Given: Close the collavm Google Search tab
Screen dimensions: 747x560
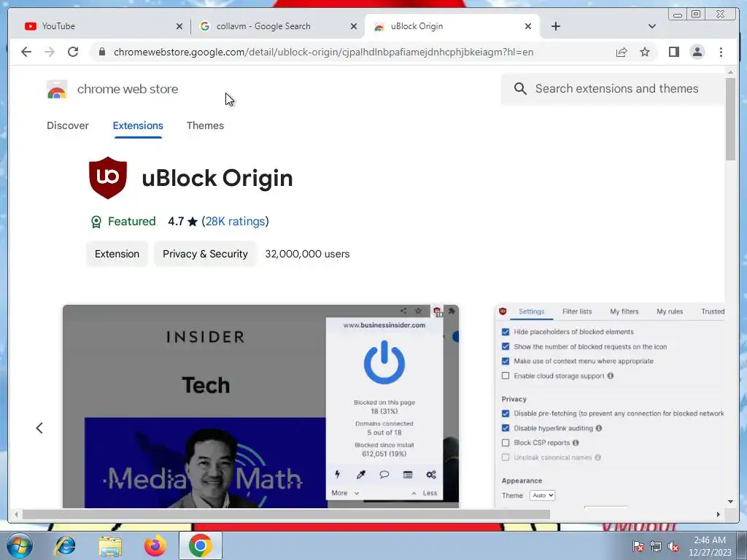Looking at the screenshot, I should [354, 26].
